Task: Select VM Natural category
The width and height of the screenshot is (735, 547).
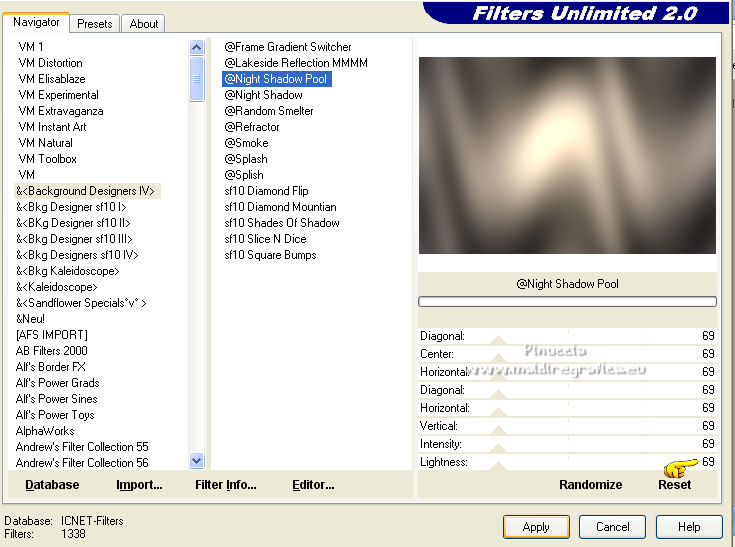Action: click(x=45, y=143)
